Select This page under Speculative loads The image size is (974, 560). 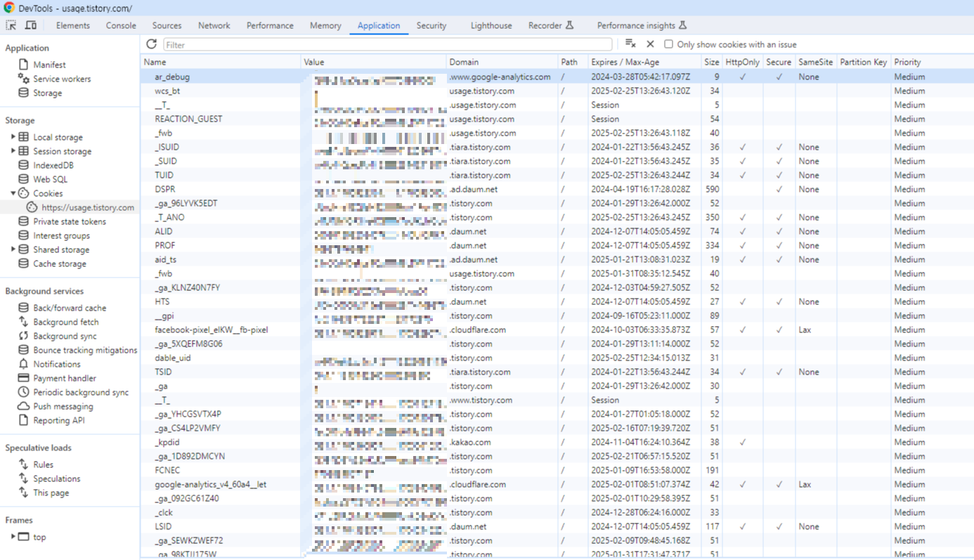point(51,493)
